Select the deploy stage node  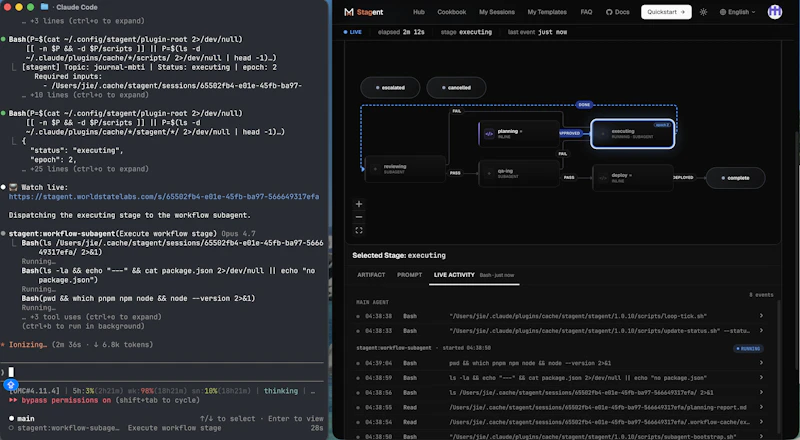[x=633, y=178]
